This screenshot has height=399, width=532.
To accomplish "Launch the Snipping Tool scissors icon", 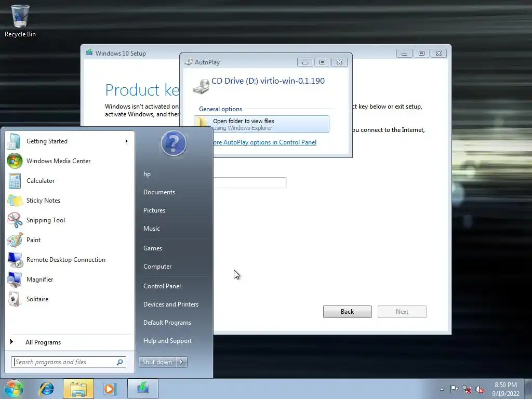I will point(15,220).
